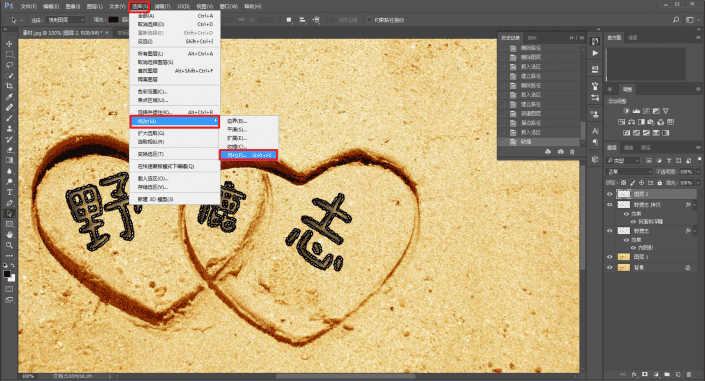Click the Levels adjustment icon
The height and width of the screenshot is (381, 705).
click(x=636, y=111)
